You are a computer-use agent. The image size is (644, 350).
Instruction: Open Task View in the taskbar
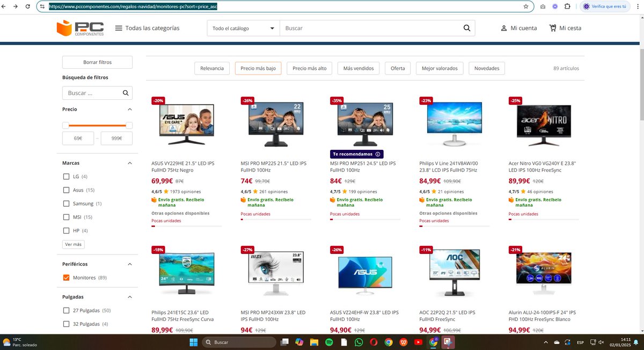click(x=285, y=342)
